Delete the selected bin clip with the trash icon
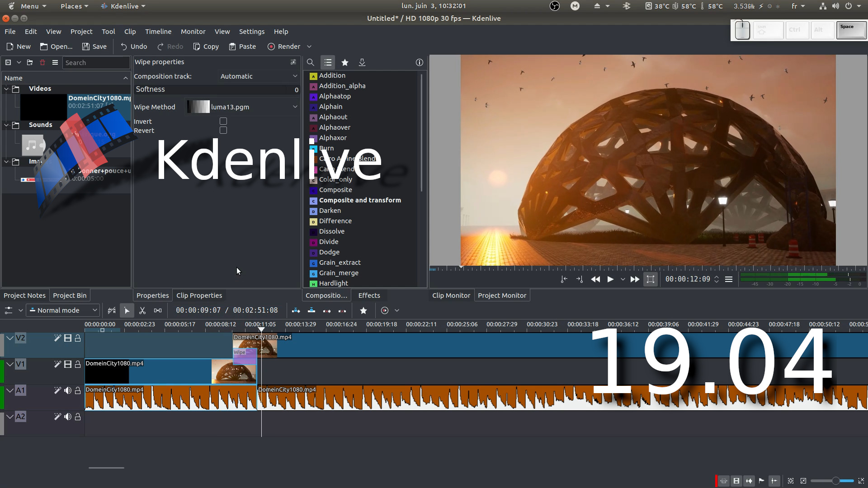The image size is (868, 488). (42, 62)
